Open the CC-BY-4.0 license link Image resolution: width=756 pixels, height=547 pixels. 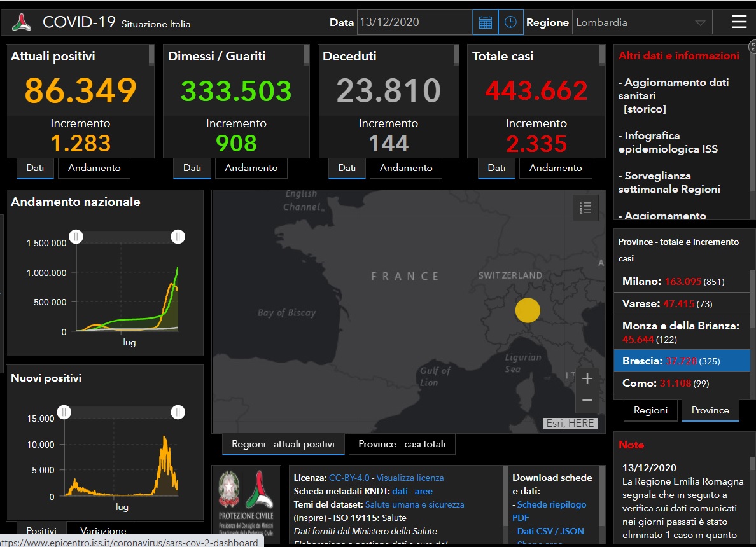(x=349, y=478)
